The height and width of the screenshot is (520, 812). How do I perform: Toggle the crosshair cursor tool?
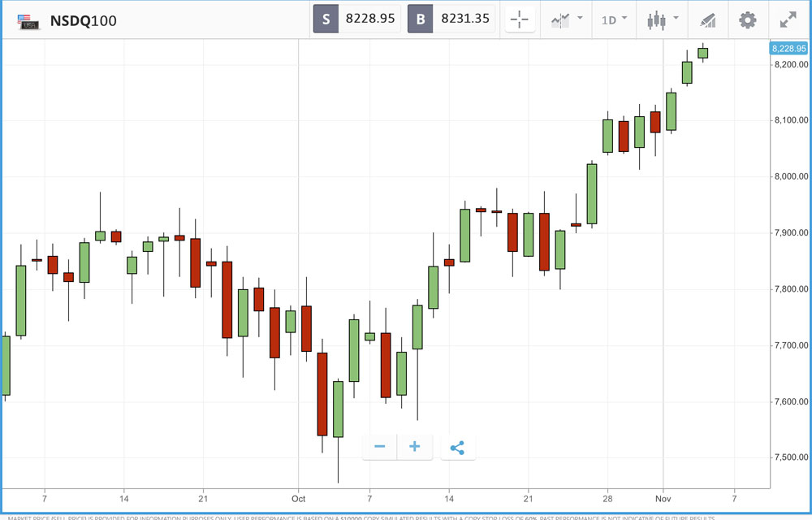pos(519,19)
